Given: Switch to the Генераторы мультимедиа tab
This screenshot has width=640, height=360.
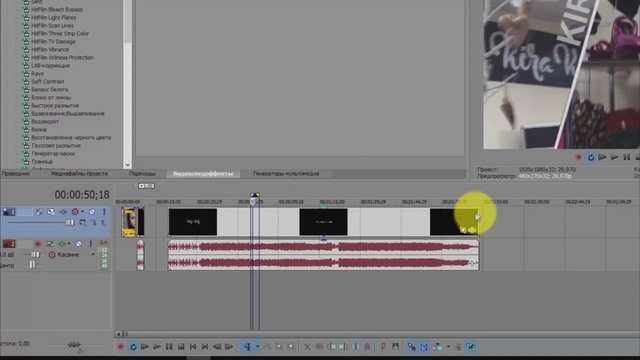Looking at the screenshot, I should point(286,174).
